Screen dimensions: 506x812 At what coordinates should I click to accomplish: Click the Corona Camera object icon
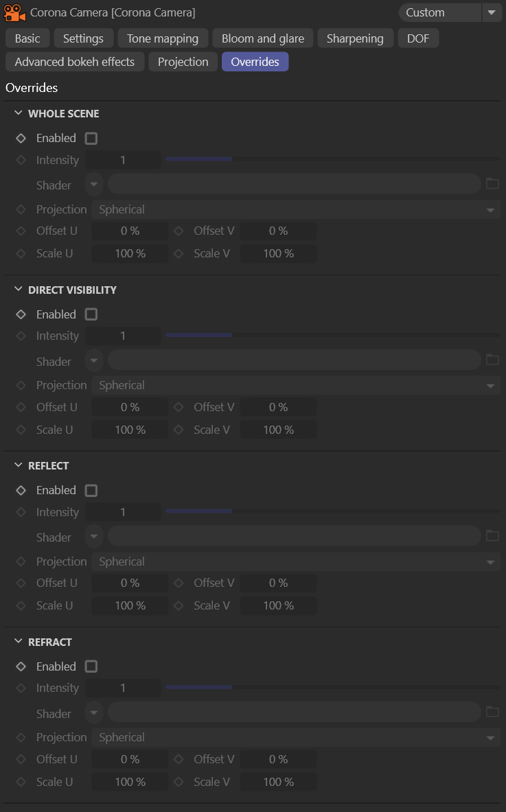(x=14, y=12)
